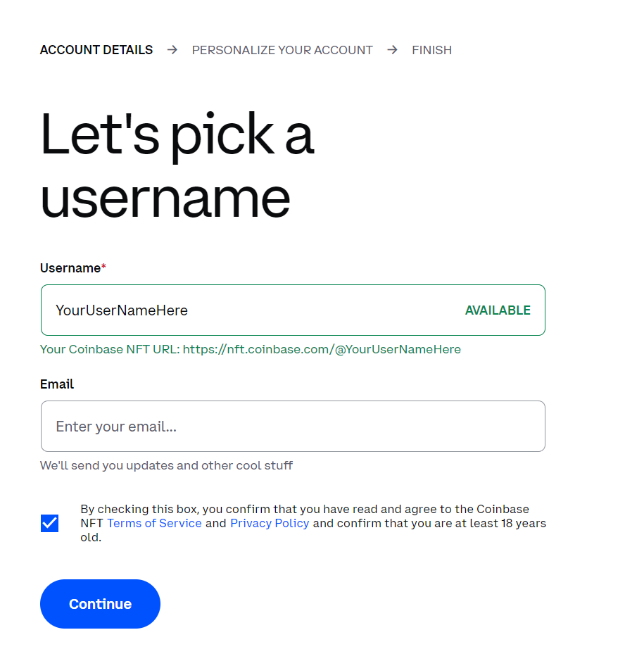The width and height of the screenshot is (644, 649).
Task: Jump to the FINISH step
Action: click(x=431, y=50)
